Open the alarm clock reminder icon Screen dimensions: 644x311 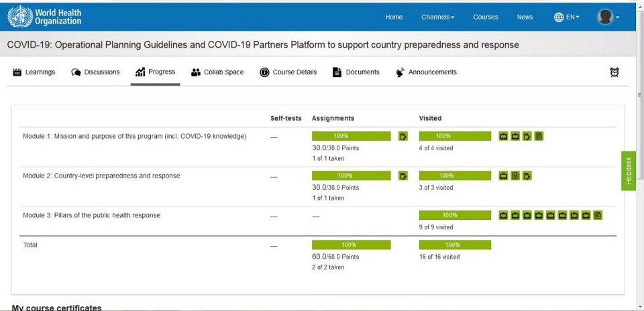(x=614, y=72)
